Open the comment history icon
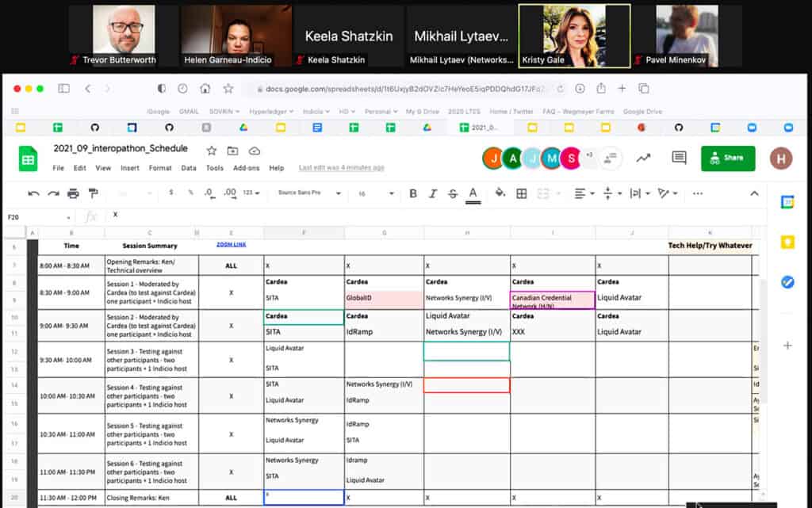The height and width of the screenshot is (508, 812). pos(679,157)
